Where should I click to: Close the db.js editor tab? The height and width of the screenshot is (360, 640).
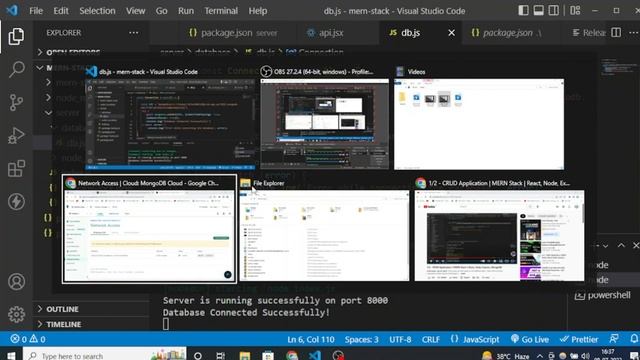coord(451,33)
